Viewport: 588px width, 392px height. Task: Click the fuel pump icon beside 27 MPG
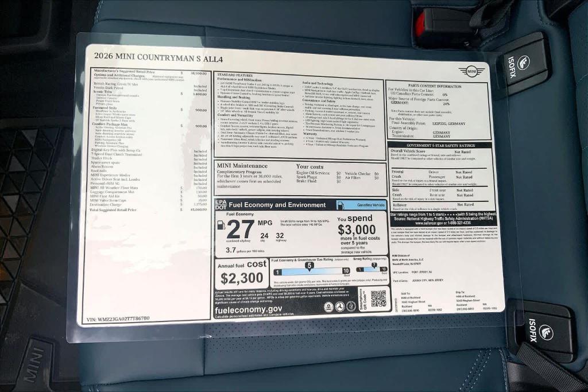click(x=221, y=225)
